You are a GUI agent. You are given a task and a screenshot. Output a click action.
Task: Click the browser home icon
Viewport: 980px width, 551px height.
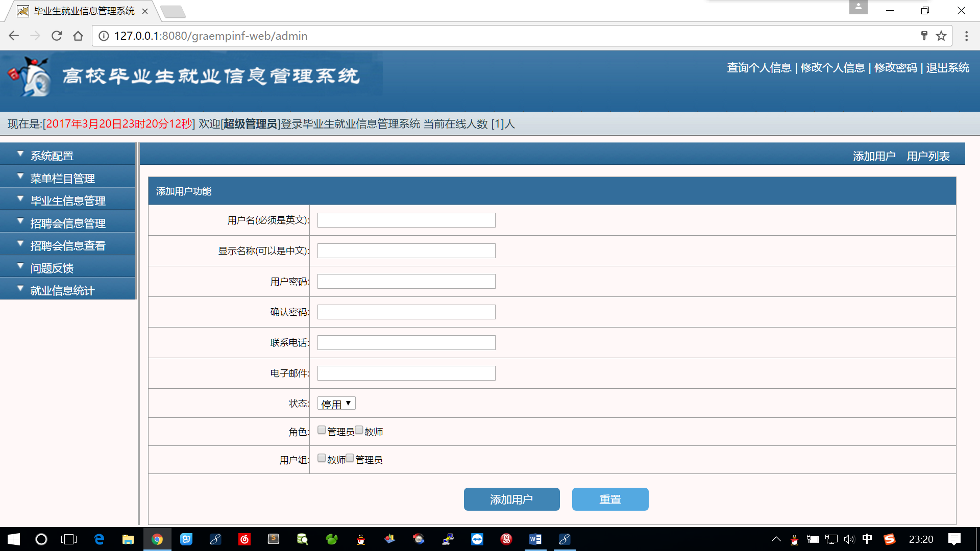[x=78, y=36]
